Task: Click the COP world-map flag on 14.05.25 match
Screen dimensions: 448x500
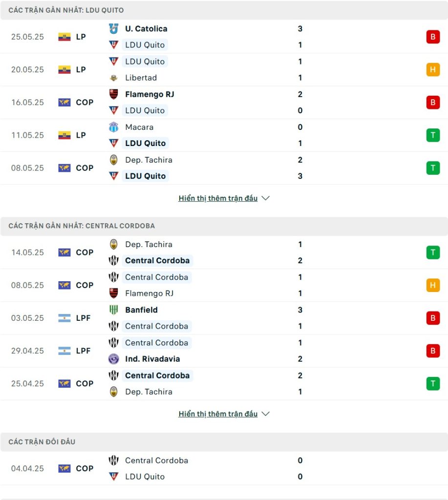Action: (x=64, y=252)
